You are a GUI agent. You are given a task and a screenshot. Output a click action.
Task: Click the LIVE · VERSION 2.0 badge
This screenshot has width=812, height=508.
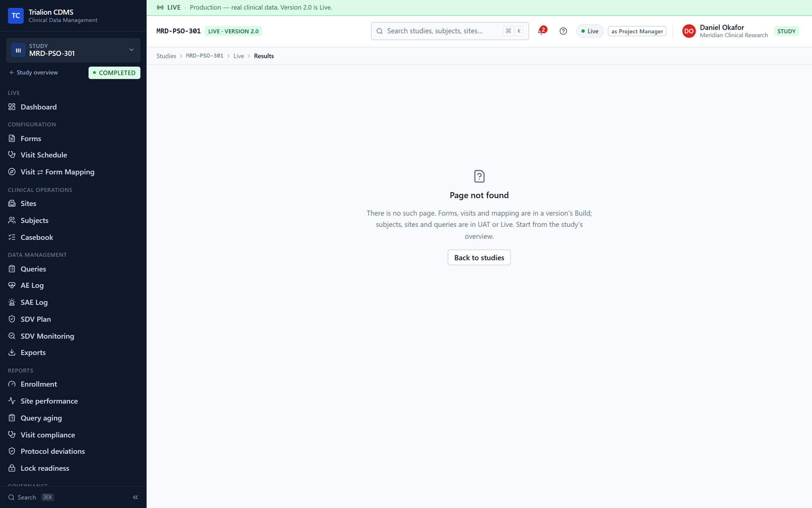pos(233,31)
